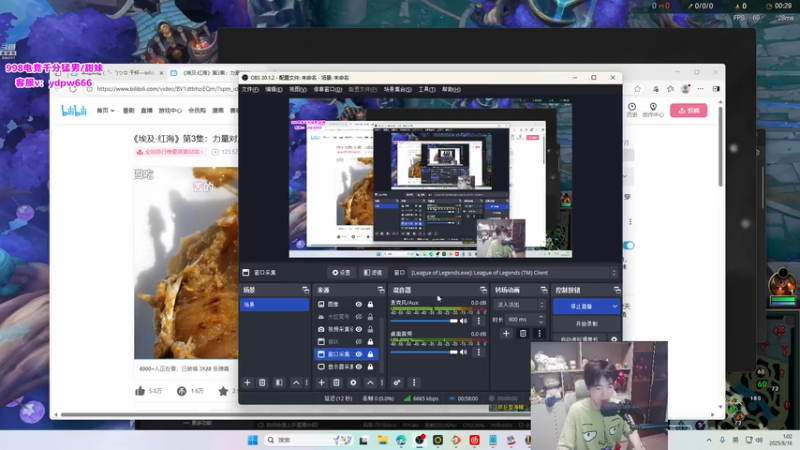Select the scene entry in Scenes list
800x450 pixels.
click(274, 305)
